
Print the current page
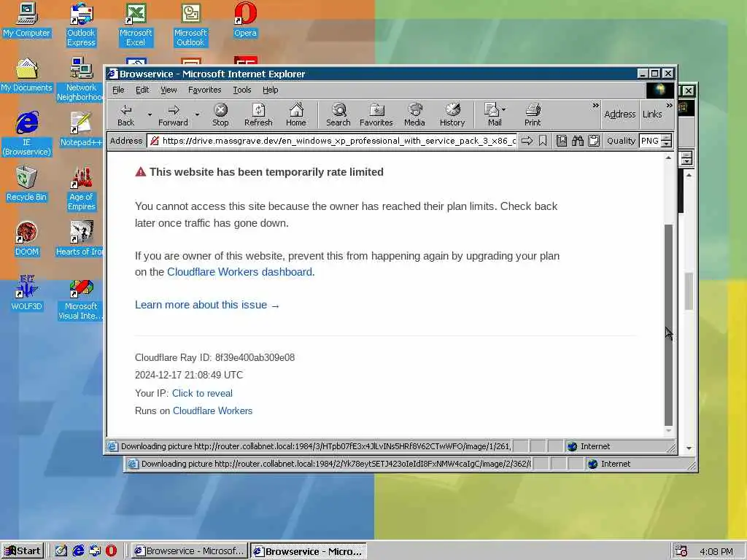[x=533, y=115]
